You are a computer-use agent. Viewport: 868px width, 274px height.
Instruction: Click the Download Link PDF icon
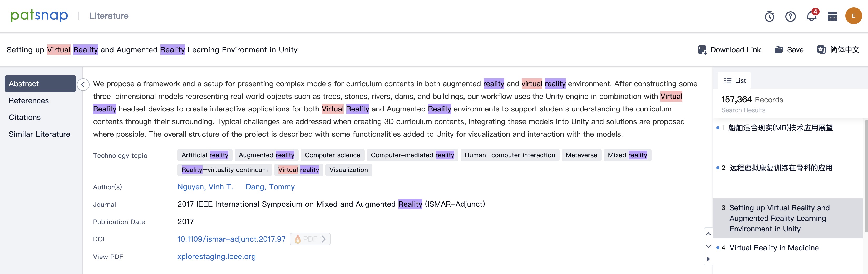pyautogui.click(x=702, y=50)
